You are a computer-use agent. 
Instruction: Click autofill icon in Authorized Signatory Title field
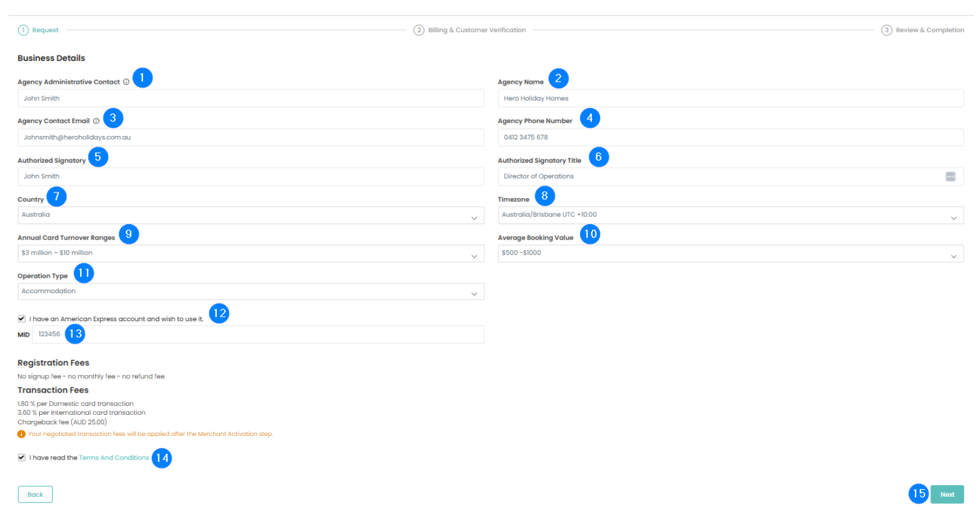pyautogui.click(x=950, y=176)
